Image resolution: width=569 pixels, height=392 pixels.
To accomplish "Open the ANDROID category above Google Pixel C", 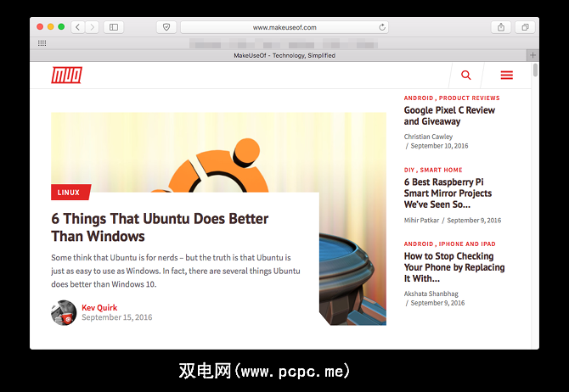I will pos(419,98).
